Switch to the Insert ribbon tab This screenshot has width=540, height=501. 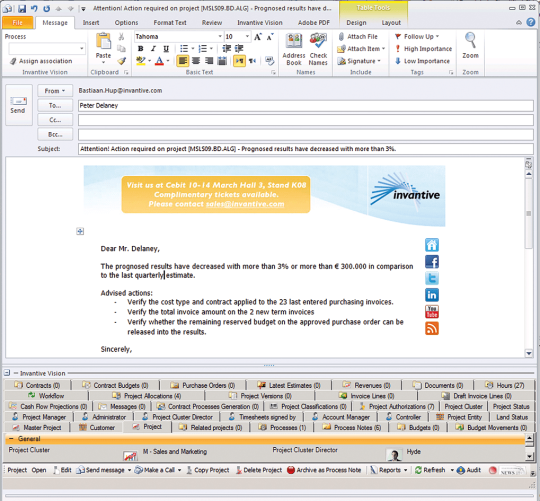[91, 23]
